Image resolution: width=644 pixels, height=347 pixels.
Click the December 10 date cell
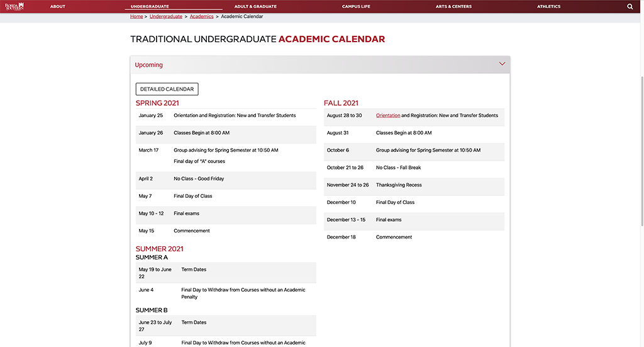[x=341, y=202]
